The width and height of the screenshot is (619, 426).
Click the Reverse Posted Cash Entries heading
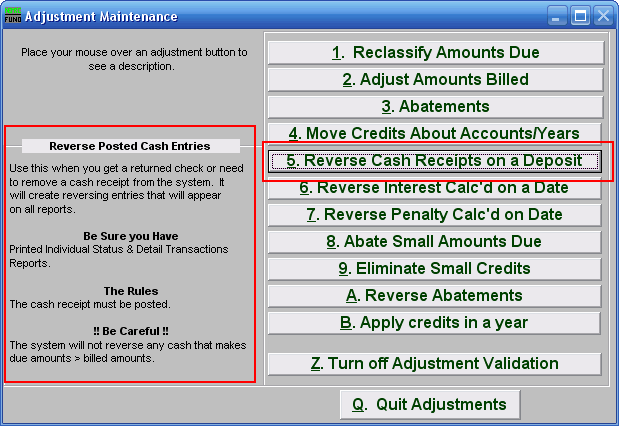(x=130, y=146)
